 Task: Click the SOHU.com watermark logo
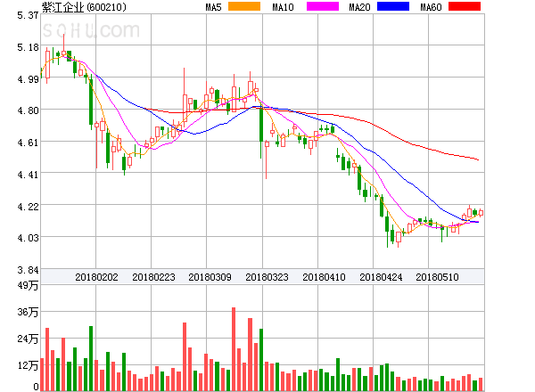point(91,31)
